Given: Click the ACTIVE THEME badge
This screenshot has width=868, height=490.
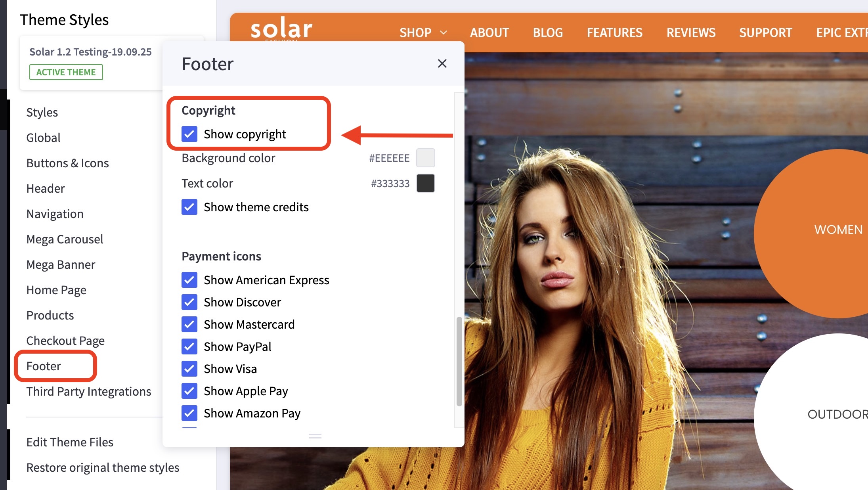Looking at the screenshot, I should [x=66, y=72].
